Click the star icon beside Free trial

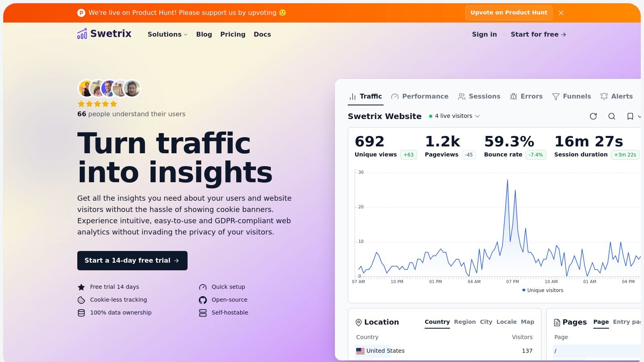81,287
